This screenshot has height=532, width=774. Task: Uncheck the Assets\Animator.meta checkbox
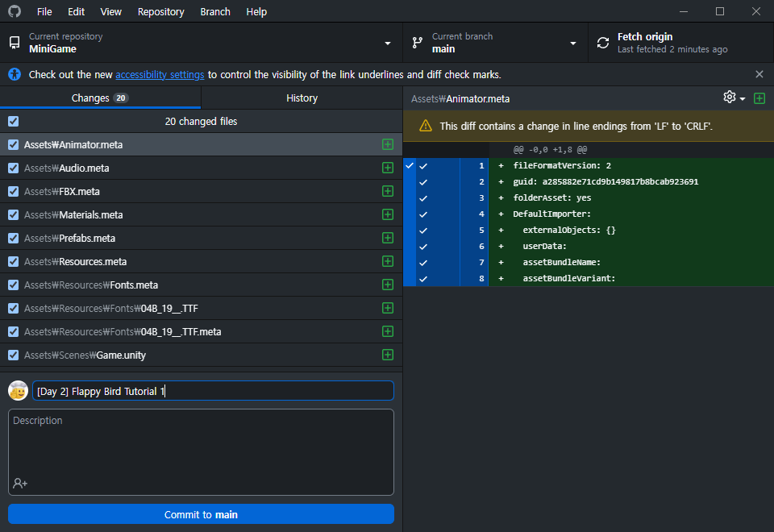click(14, 144)
